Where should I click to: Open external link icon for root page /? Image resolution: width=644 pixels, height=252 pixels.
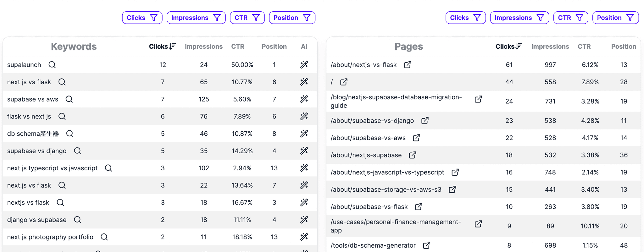coord(344,82)
